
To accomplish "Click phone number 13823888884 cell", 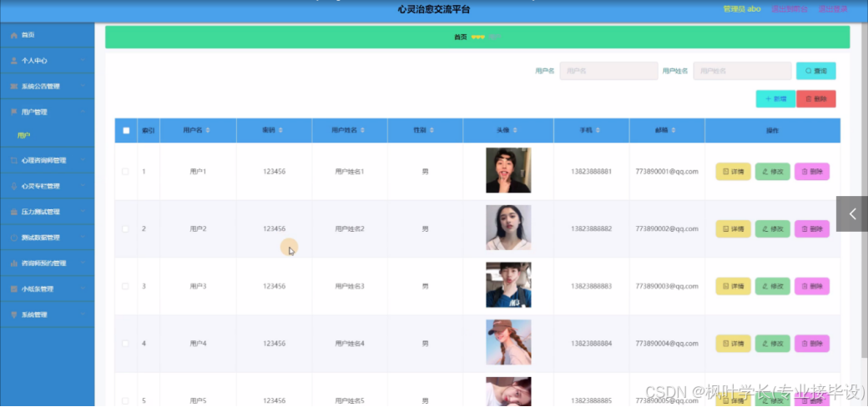I will click(x=591, y=344).
